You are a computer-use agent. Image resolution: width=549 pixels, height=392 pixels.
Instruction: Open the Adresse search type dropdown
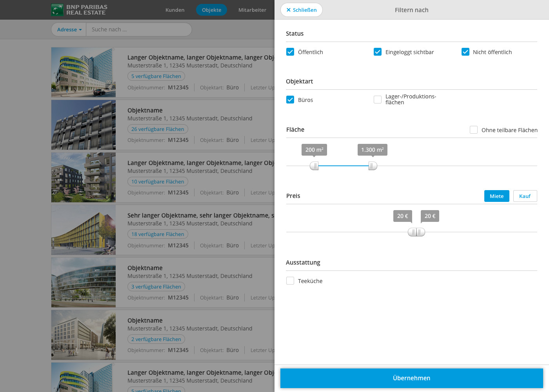pos(69,29)
